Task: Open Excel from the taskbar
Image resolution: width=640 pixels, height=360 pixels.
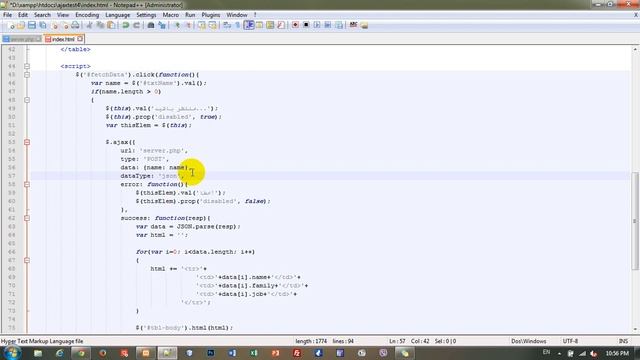Action: click(x=254, y=353)
